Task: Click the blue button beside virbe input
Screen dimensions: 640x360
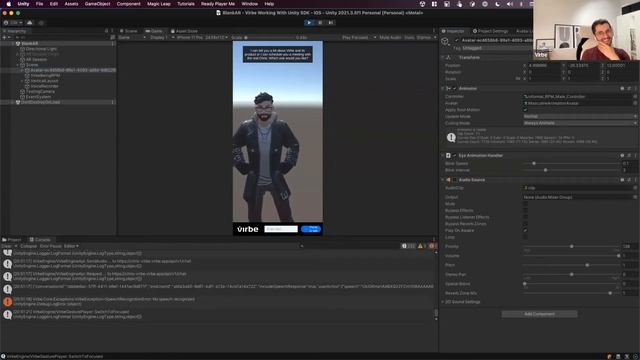Action: pyautogui.click(x=311, y=229)
